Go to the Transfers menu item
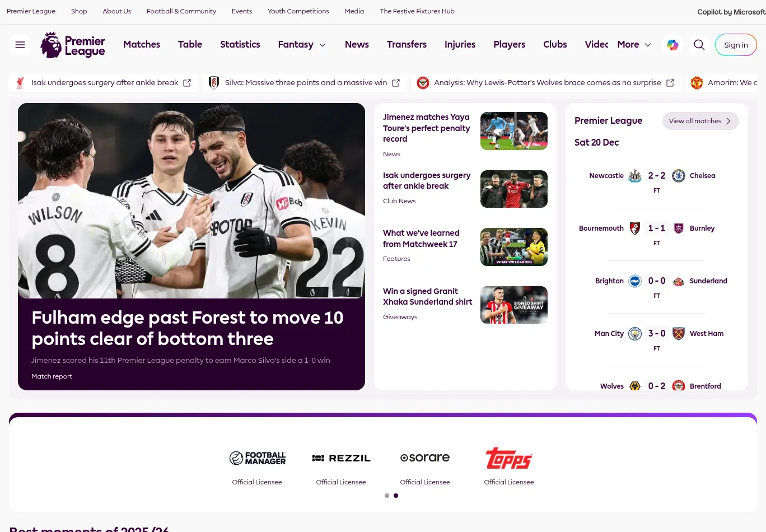 coord(407,45)
